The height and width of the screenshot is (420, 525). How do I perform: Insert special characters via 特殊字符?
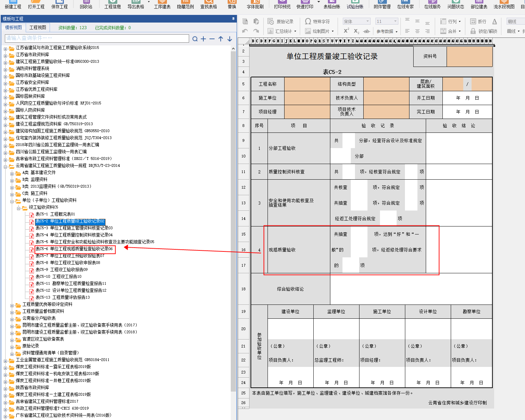pyautogui.click(x=317, y=22)
